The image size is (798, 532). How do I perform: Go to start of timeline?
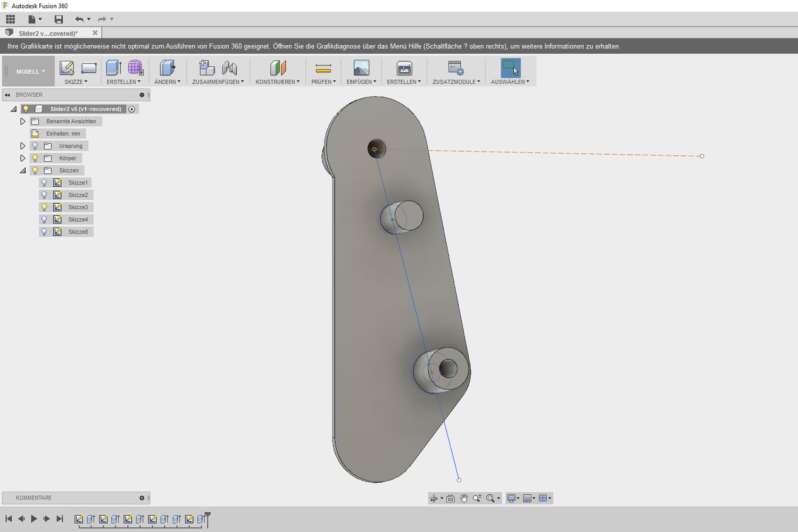coord(9,519)
